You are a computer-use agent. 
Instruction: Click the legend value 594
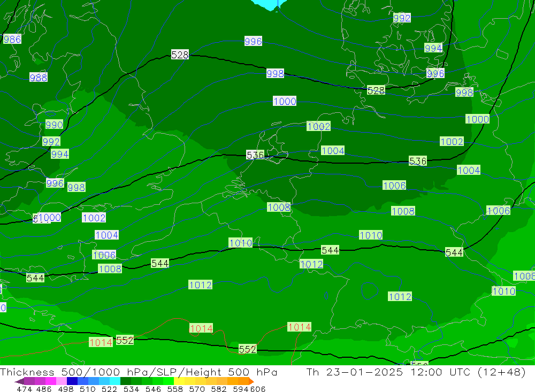tap(241, 389)
